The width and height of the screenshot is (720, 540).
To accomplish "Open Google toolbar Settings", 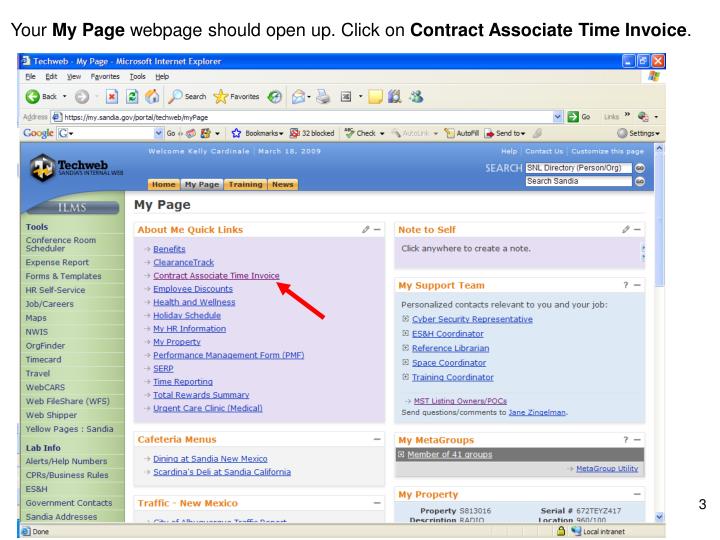I will point(638,133).
